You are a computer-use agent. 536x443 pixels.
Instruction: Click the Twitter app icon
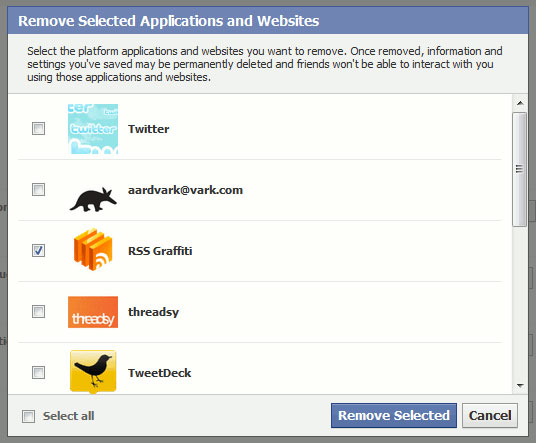tap(93, 129)
